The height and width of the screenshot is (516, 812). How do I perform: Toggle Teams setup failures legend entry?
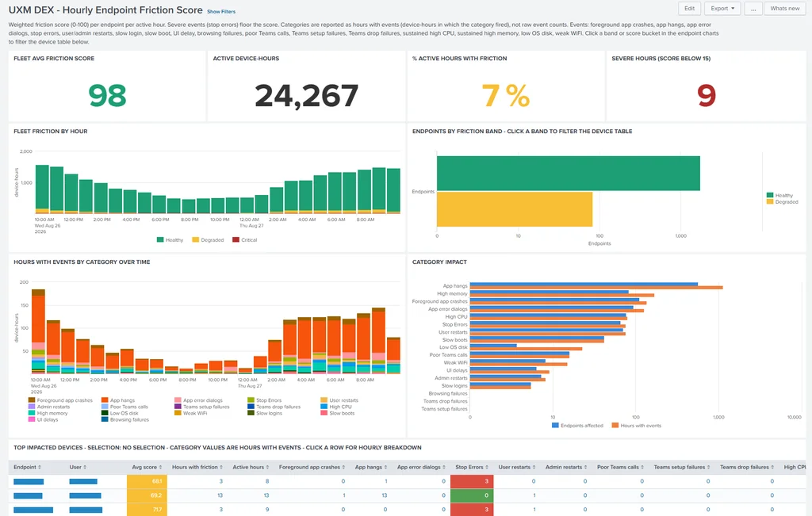click(x=202, y=407)
